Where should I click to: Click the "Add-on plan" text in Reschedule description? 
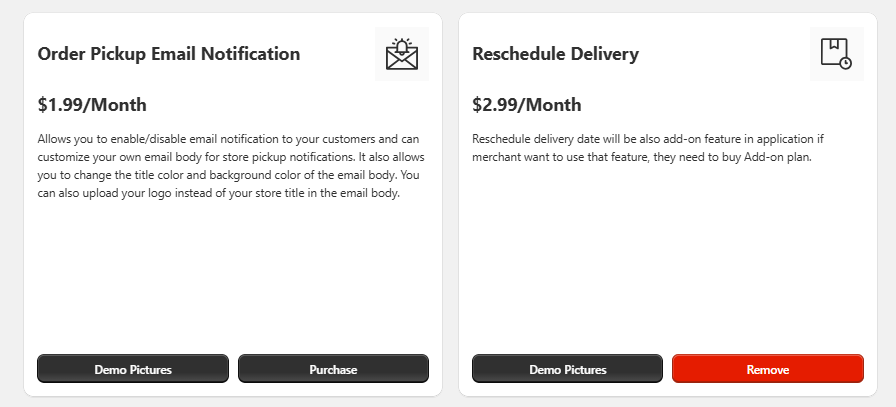coord(778,157)
